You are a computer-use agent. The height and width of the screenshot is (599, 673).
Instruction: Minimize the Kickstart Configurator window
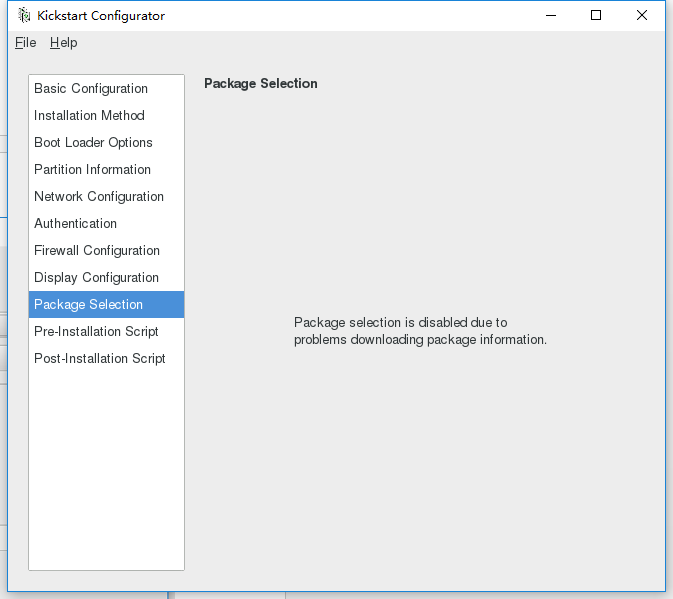(550, 15)
